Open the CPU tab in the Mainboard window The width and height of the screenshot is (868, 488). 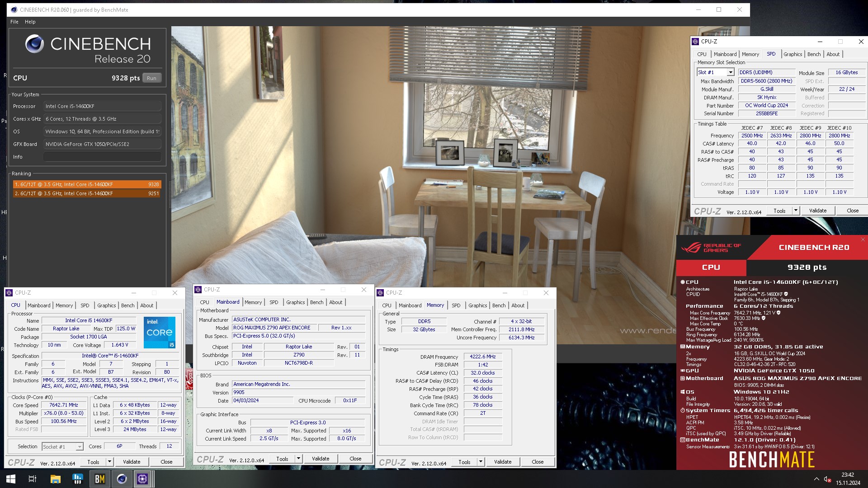pyautogui.click(x=204, y=302)
